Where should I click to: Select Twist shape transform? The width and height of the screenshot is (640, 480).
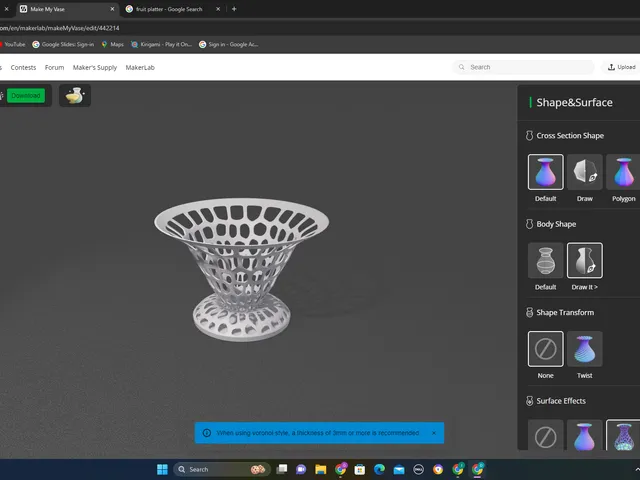click(x=584, y=349)
